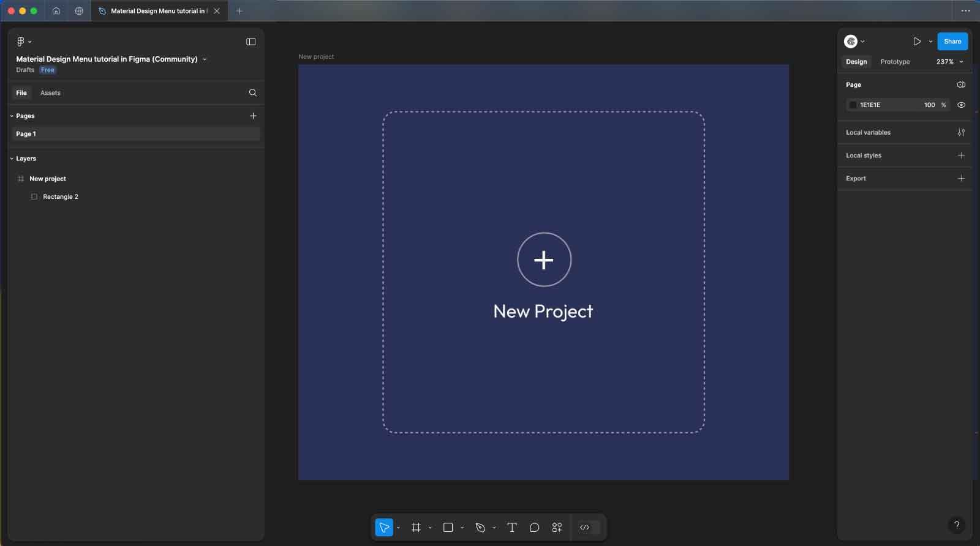Image resolution: width=980 pixels, height=546 pixels.
Task: Select the Pen tool
Action: pos(480,528)
